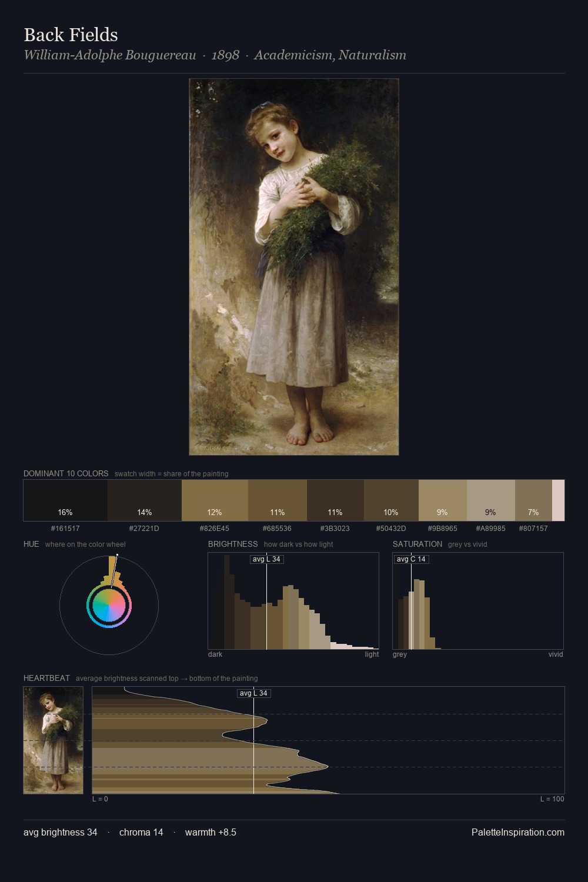Click the hex code #50432D label
This screenshot has width=588, height=882.
[x=391, y=528]
